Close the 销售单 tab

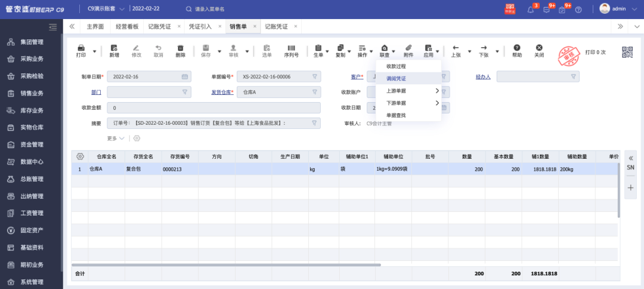click(255, 26)
